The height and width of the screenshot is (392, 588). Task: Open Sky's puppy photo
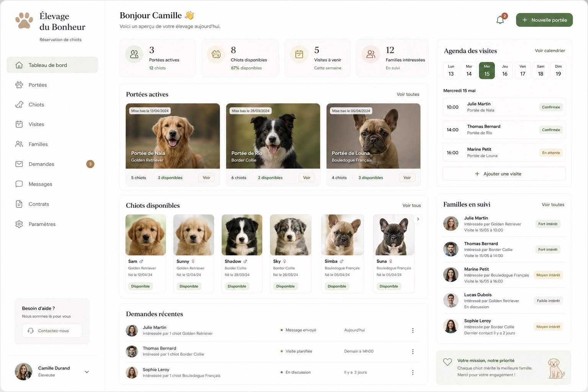tap(291, 235)
